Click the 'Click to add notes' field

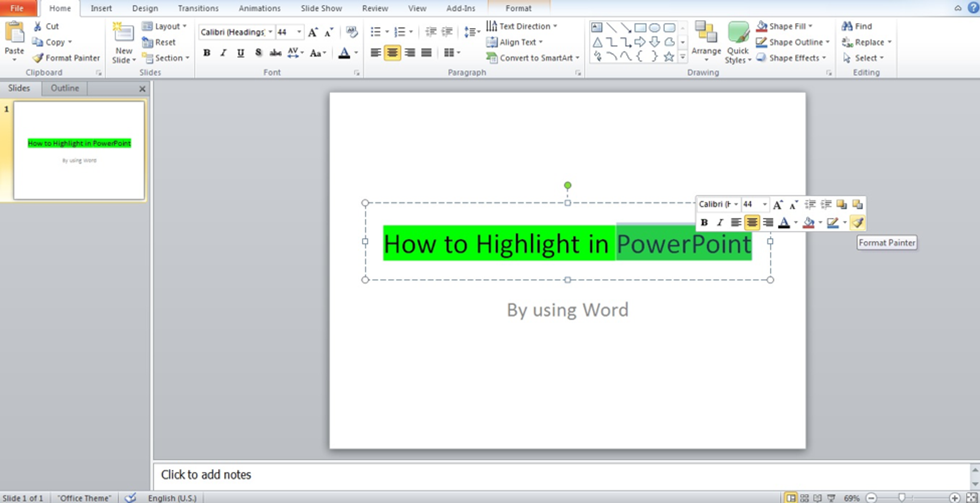pos(206,475)
